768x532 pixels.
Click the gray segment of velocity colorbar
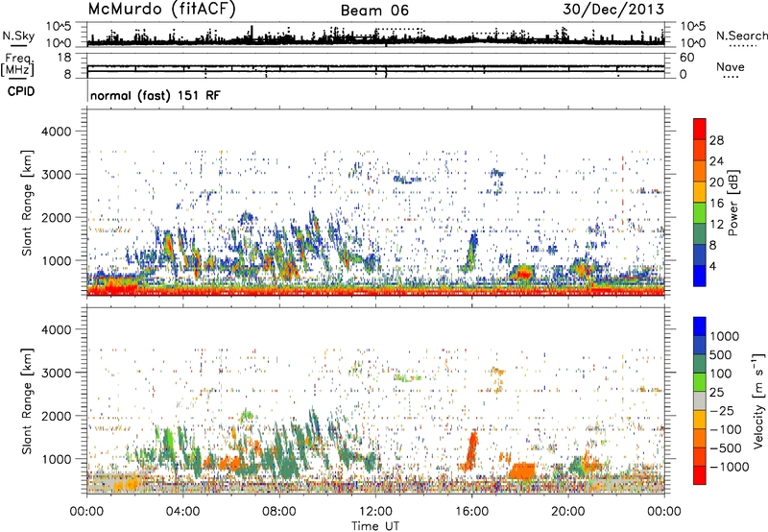(700, 400)
